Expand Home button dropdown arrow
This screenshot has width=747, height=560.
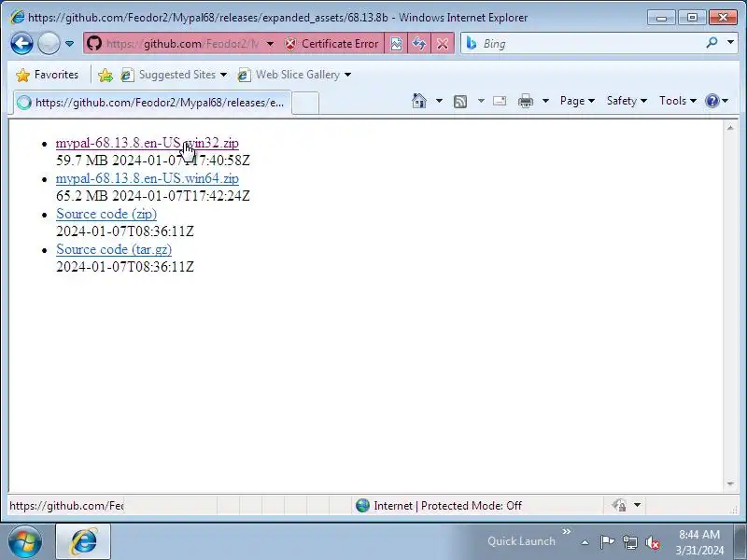coord(439,101)
